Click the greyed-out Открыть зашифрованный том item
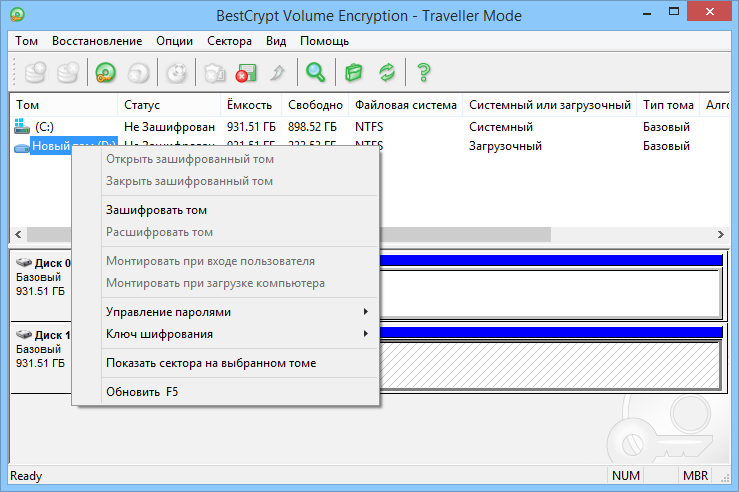The height and width of the screenshot is (492, 739). pos(226,159)
